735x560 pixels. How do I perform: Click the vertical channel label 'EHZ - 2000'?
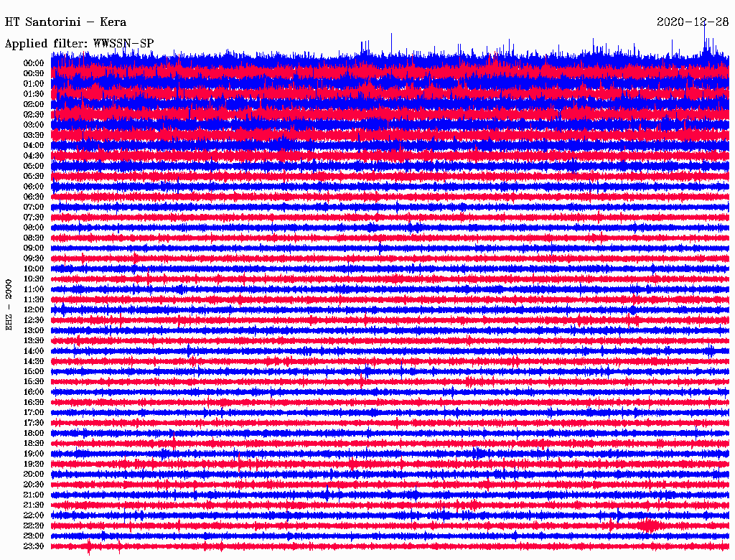(9, 305)
